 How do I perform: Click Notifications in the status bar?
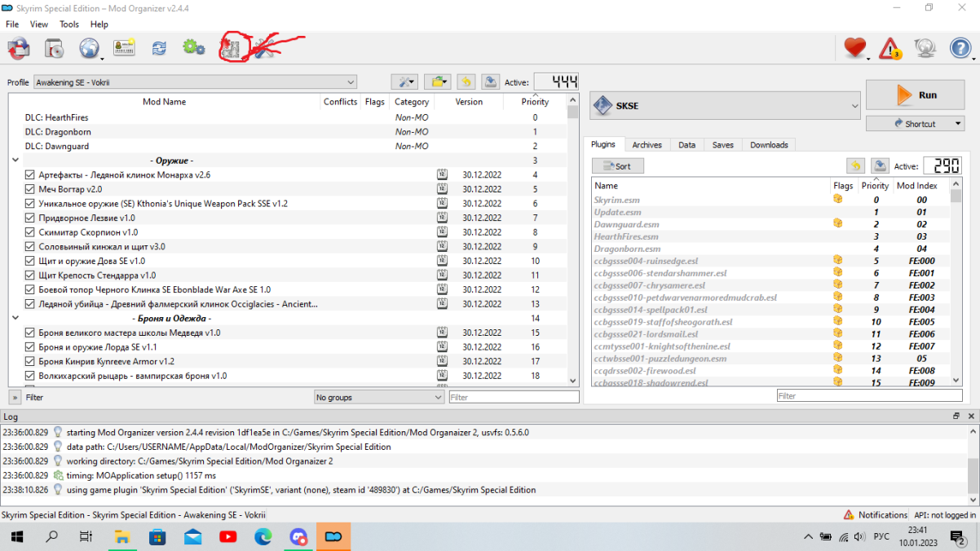click(x=876, y=515)
